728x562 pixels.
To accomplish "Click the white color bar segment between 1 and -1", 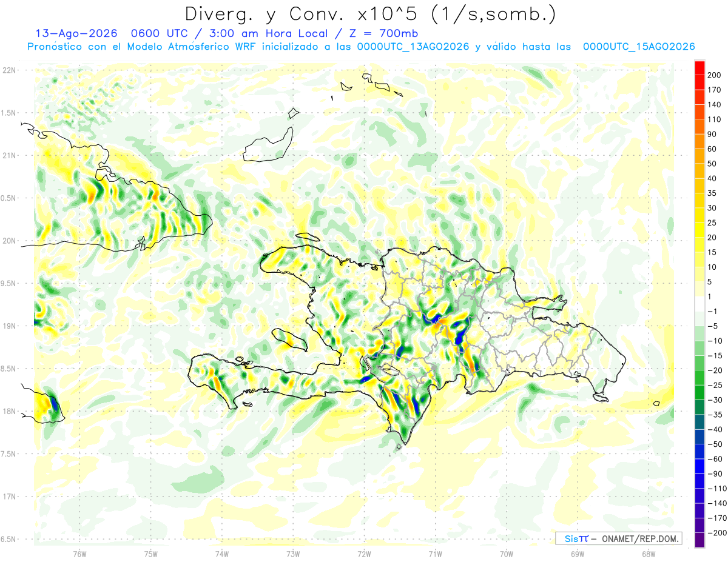I will click(699, 304).
